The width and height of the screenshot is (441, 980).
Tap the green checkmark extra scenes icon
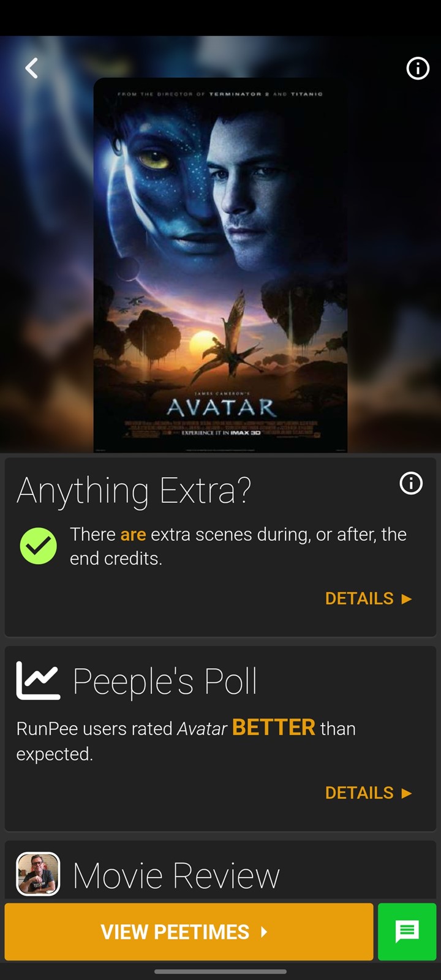coord(38,546)
